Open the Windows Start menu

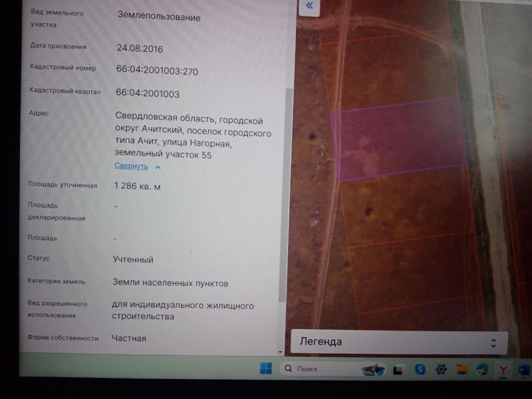[265, 368]
